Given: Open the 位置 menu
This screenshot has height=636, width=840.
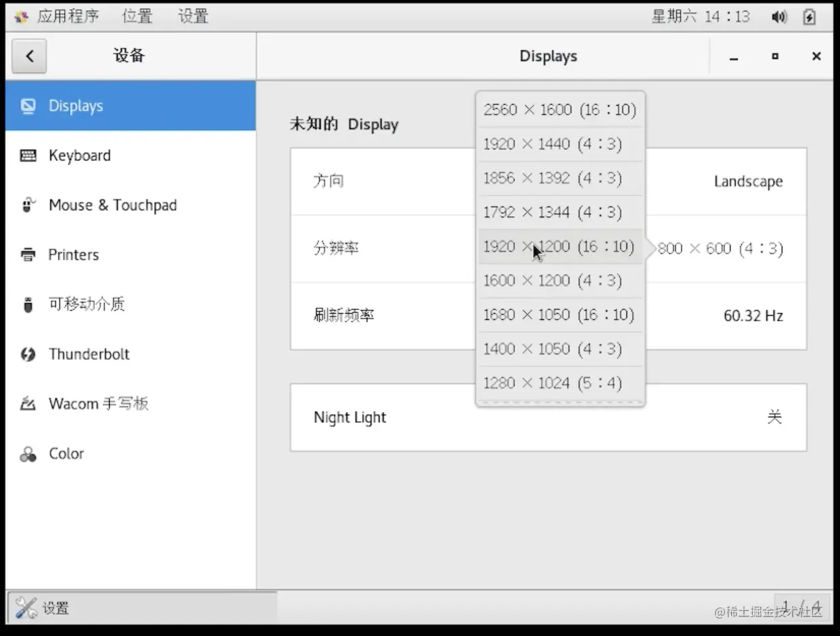Looking at the screenshot, I should (x=137, y=16).
